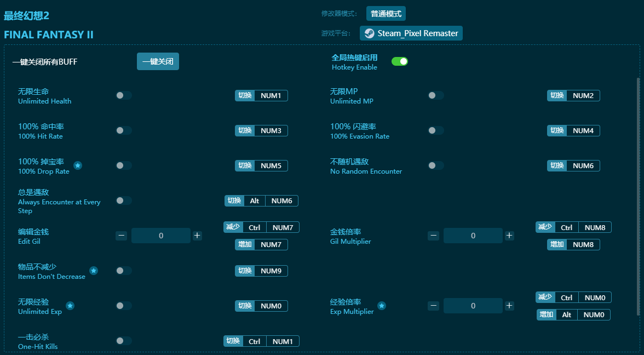Viewport: 644px width, 355px height.
Task: Click the star icon next to Items Don't Decrease
Action: [94, 271]
